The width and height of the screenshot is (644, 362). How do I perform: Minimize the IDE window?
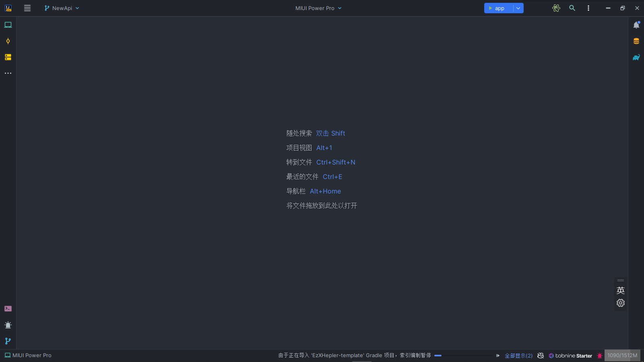(x=608, y=8)
